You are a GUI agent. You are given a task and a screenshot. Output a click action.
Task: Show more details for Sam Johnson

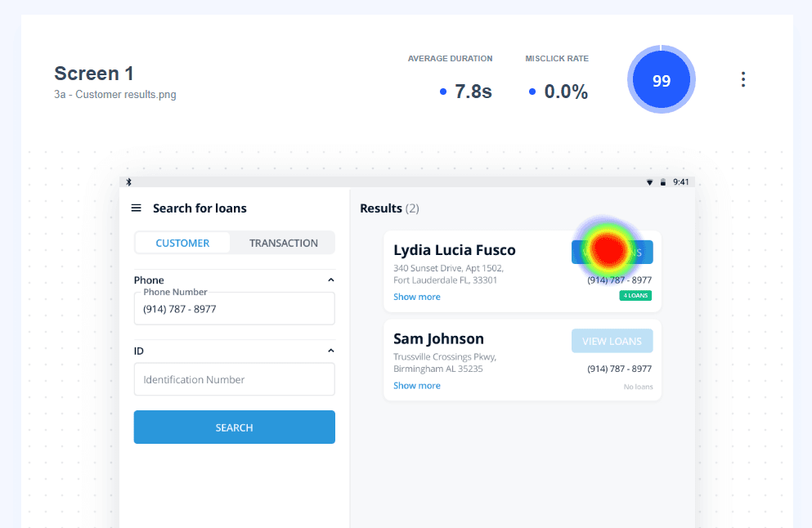click(417, 386)
